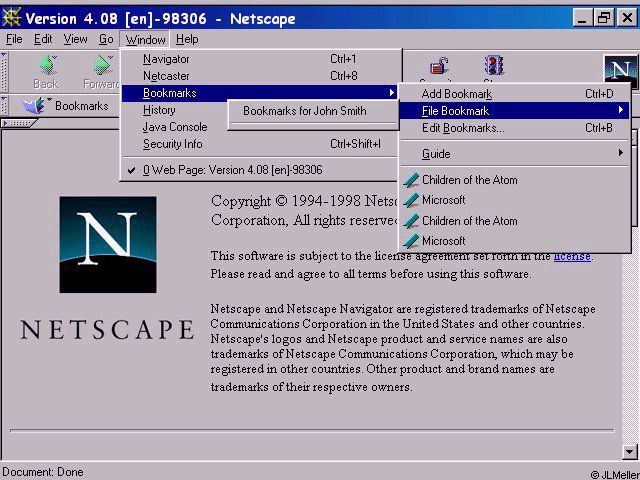
Task: Select Netcaster menu entry
Action: click(x=260, y=76)
